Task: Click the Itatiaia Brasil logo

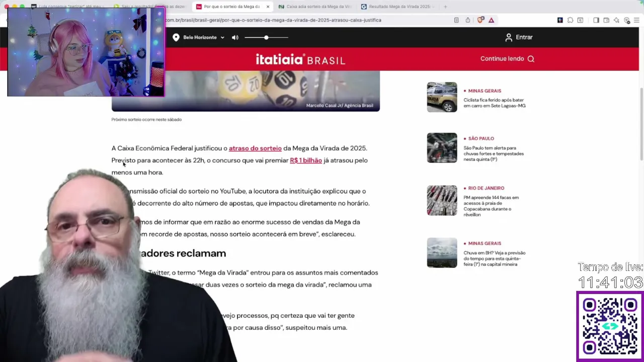Action: point(300,60)
